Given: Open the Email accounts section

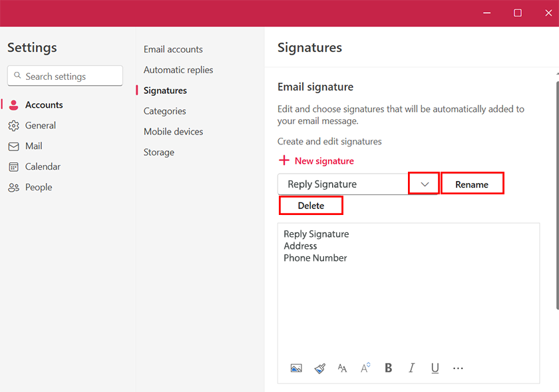Looking at the screenshot, I should pos(173,49).
